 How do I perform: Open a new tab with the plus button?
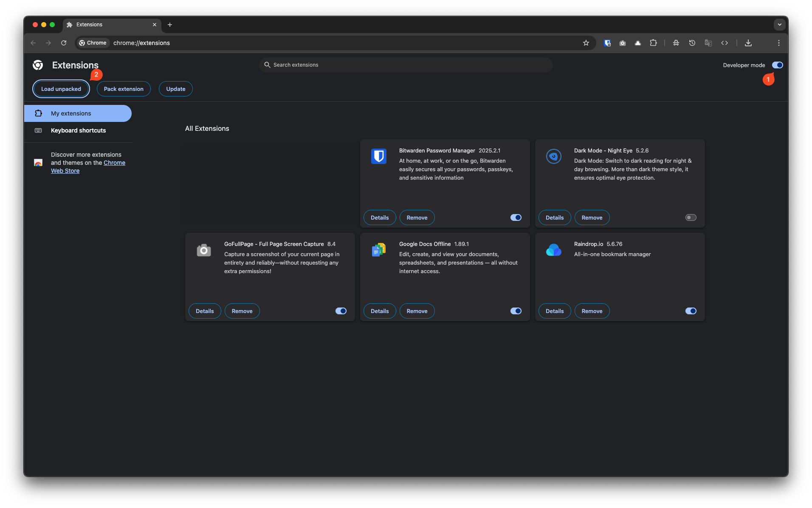point(170,25)
